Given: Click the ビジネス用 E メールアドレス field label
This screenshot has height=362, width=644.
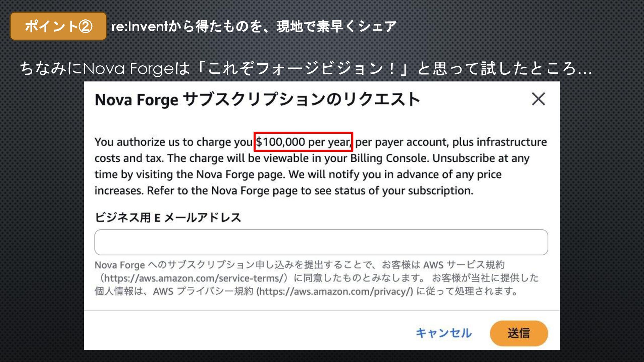Looking at the screenshot, I should pos(168,218).
